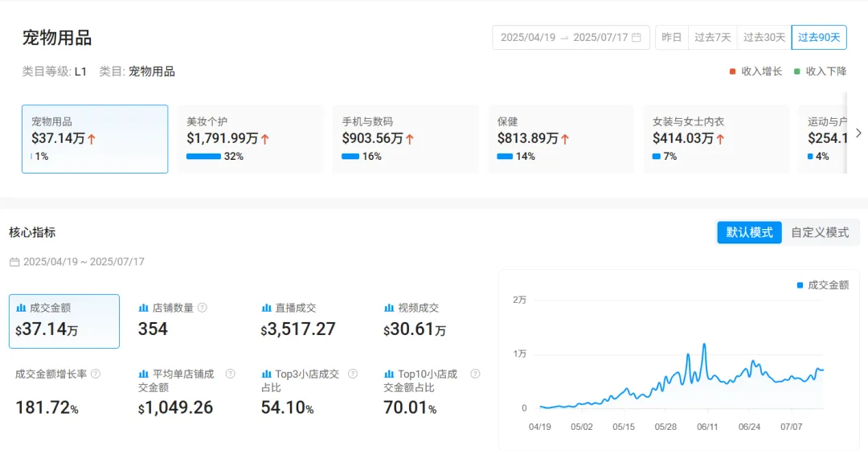868x458 pixels.
Task: Click the 收入增长 red legend swatch
Action: tap(732, 72)
